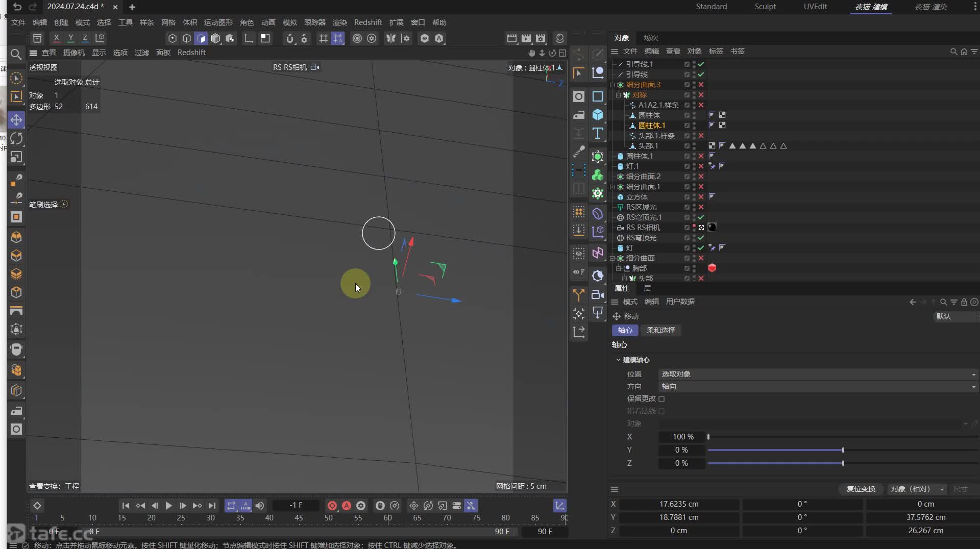Viewport: 980px width, 549px height.
Task: Switch to 场次 tab
Action: 651,38
